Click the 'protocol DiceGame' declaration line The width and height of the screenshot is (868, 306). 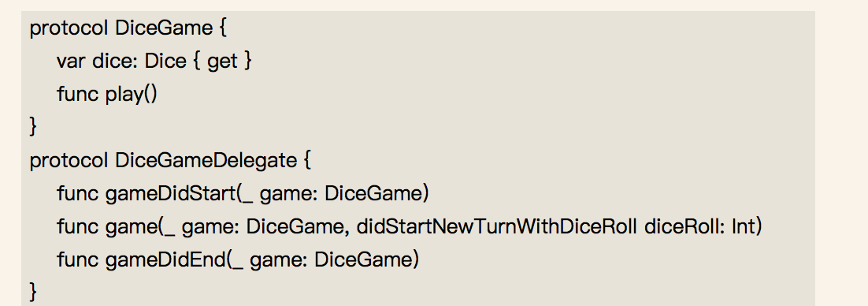[128, 28]
